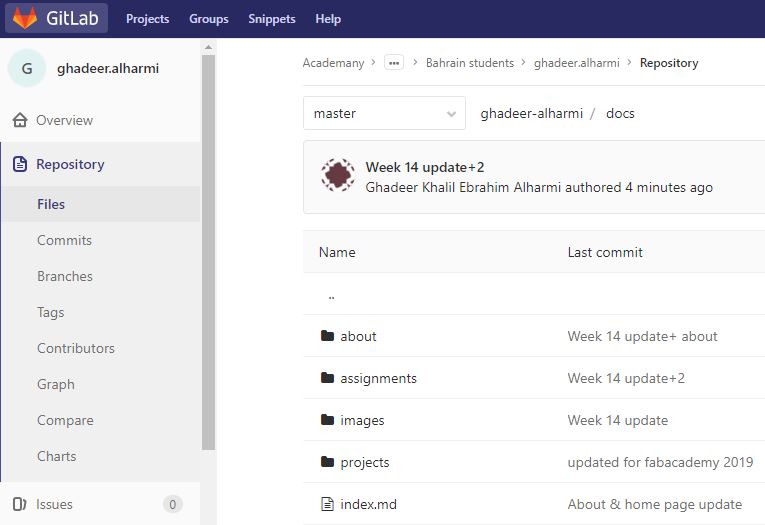Image resolution: width=765 pixels, height=525 pixels.
Task: Open the master branch dropdown
Action: coord(384,113)
